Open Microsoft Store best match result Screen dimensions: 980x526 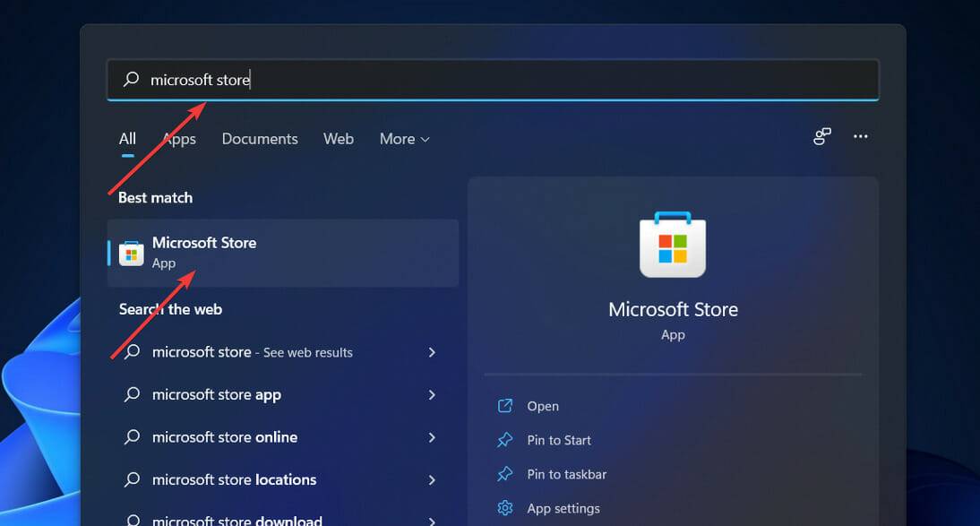(283, 253)
